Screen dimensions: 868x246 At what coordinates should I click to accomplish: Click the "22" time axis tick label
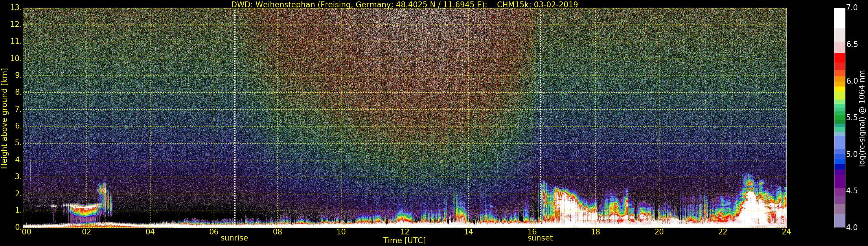tap(723, 232)
